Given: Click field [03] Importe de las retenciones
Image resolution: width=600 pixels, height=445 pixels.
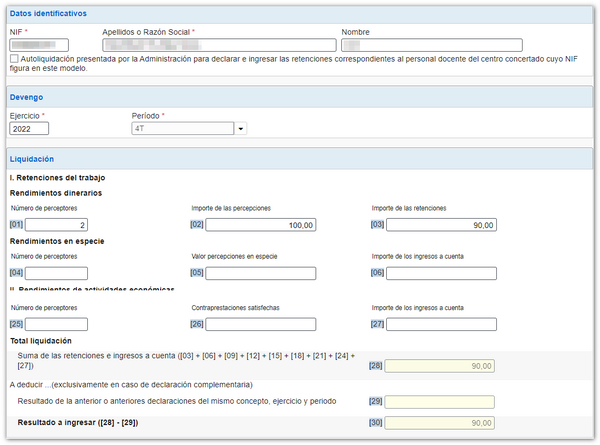Looking at the screenshot, I should pos(441,225).
